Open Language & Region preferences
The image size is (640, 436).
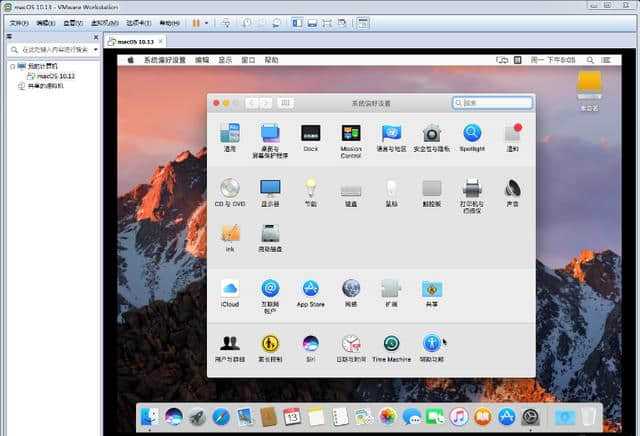pos(391,138)
